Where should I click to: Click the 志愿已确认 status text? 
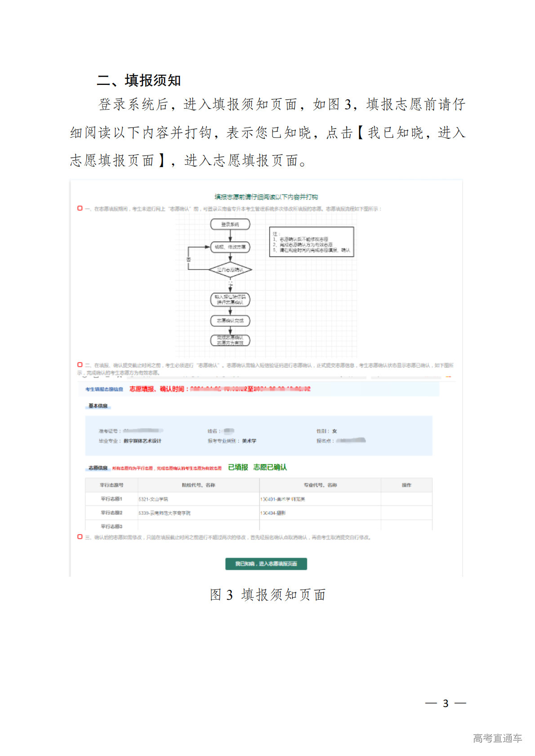270,468
